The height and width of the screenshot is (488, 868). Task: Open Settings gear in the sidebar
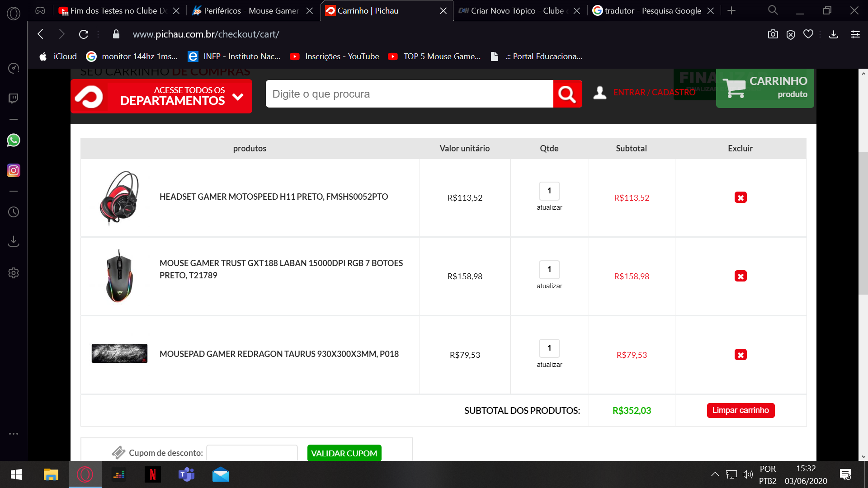pyautogui.click(x=14, y=273)
